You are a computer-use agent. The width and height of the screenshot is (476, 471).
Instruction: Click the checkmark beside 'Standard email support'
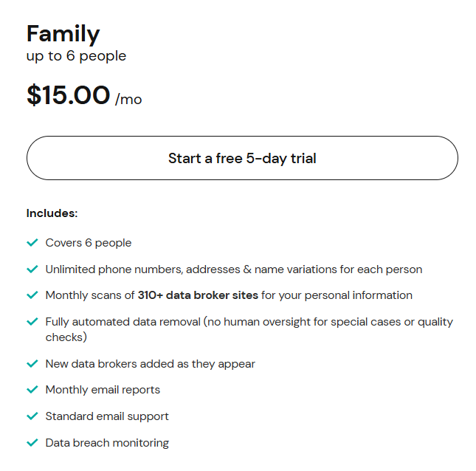32,416
